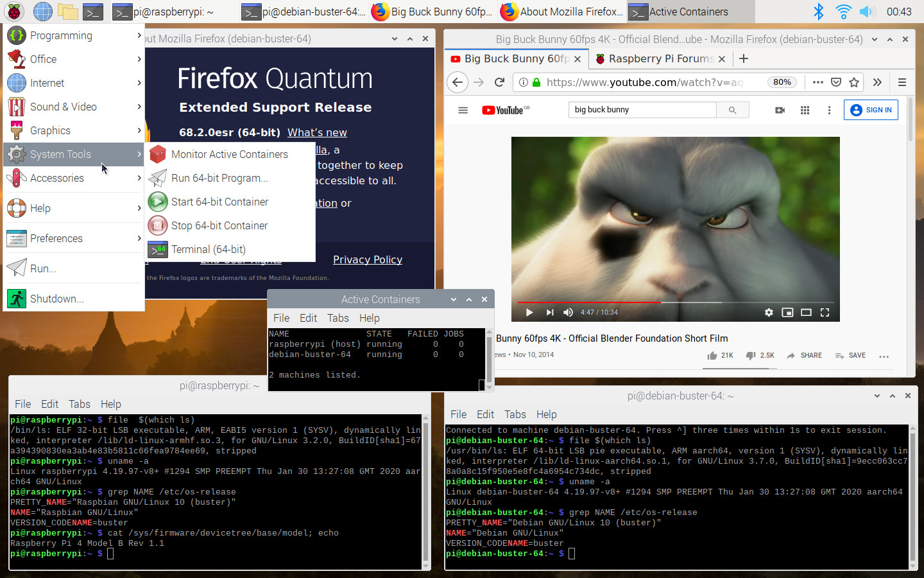Viewport: 924px width, 578px height.
Task: Expand the Accessories submenu
Action: pyautogui.click(x=74, y=178)
